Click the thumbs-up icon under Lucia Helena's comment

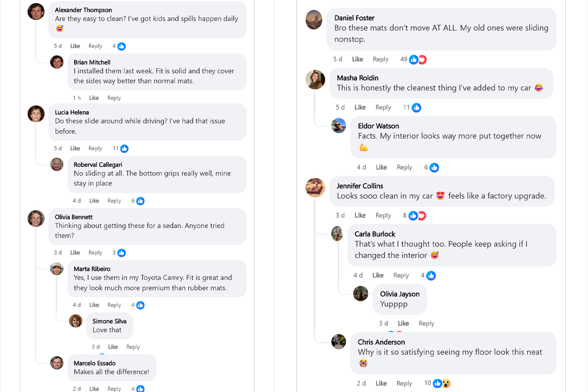click(124, 149)
